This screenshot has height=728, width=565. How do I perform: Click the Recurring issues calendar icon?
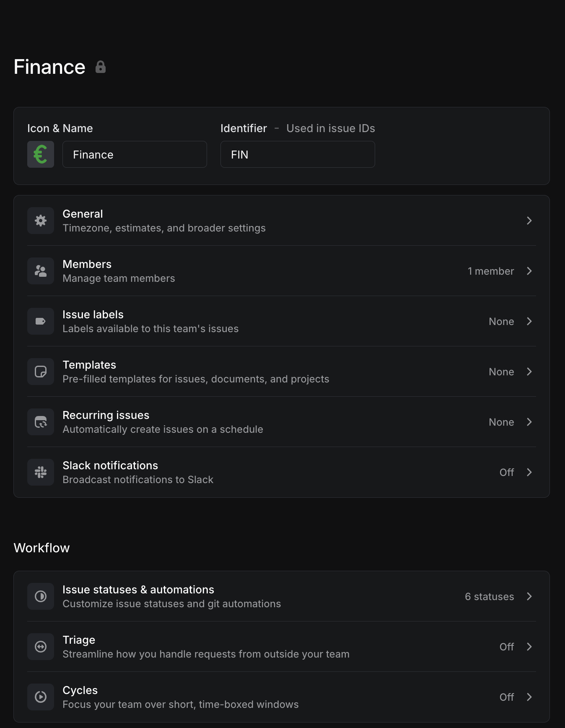tap(41, 422)
